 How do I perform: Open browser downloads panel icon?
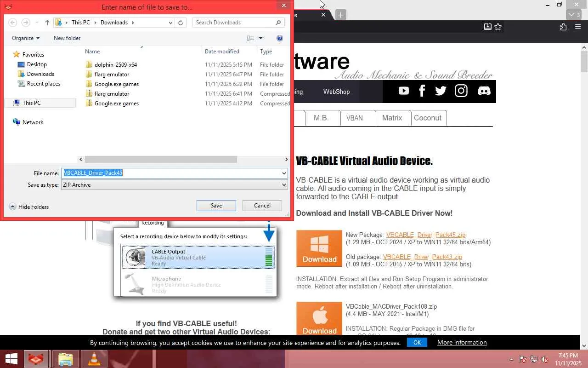(488, 27)
